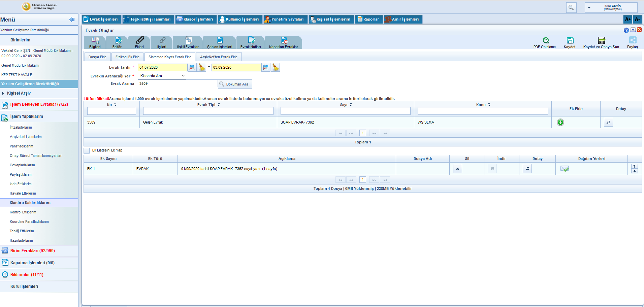
Task: Switch to Dosya Ekle tab
Action: (x=97, y=57)
